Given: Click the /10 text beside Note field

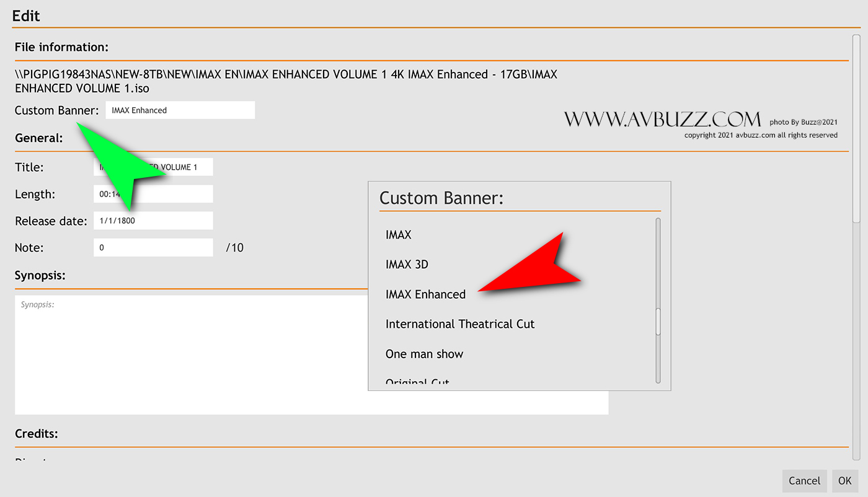Looking at the screenshot, I should point(235,248).
